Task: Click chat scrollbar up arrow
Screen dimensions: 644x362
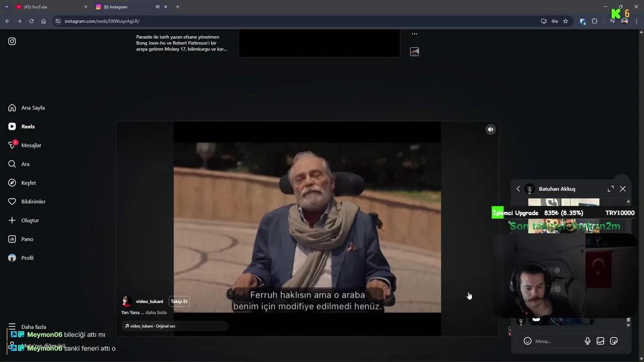Action: pos(628,202)
